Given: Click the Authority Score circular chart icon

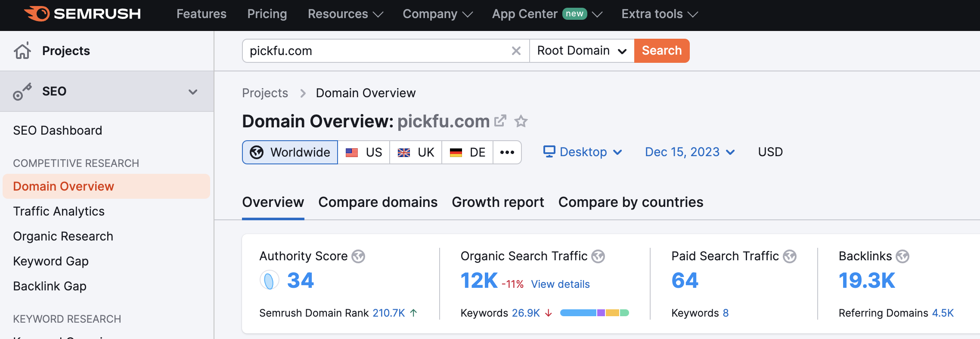Looking at the screenshot, I should coord(269,280).
